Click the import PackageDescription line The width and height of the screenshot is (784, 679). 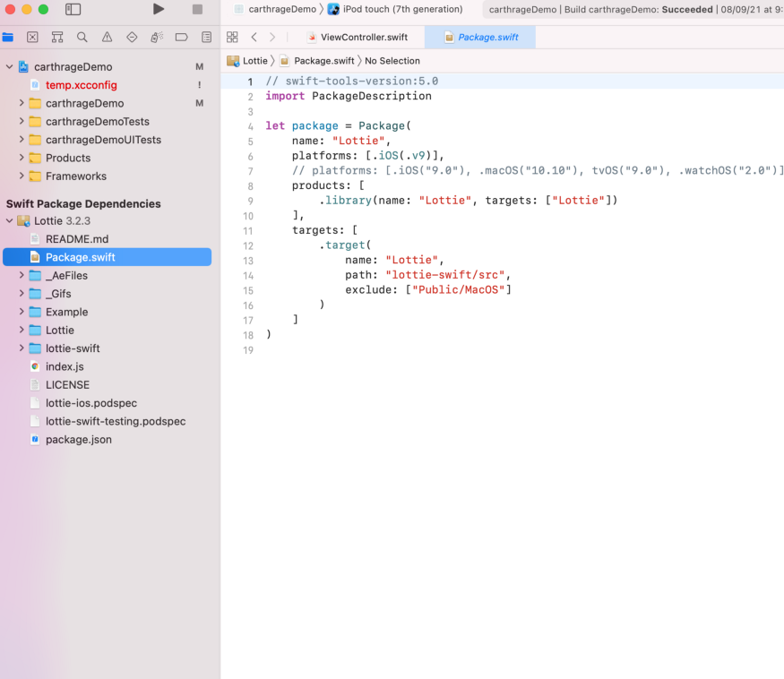point(349,96)
